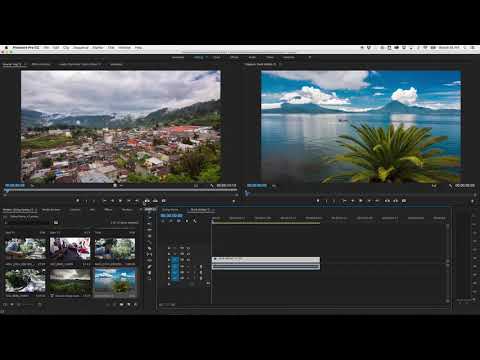Toggle Linked Selection in Timeline header

tap(179, 221)
